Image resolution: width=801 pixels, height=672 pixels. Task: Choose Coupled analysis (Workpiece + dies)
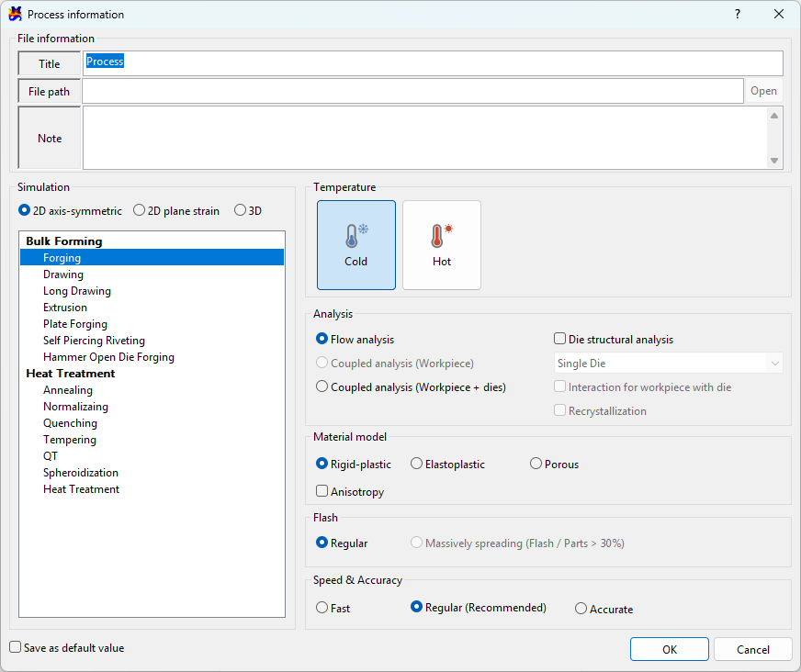412,387
